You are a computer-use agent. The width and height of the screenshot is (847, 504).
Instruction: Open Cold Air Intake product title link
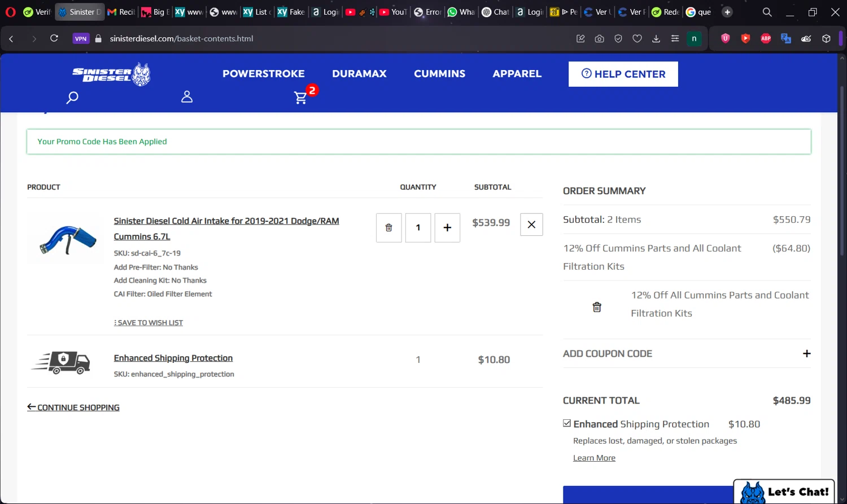226,229
